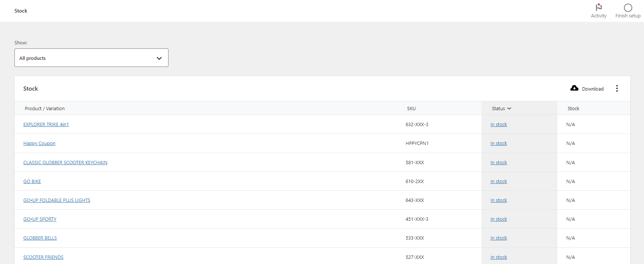Click SKU value 527-XXX
The image size is (644, 264).
415,257
